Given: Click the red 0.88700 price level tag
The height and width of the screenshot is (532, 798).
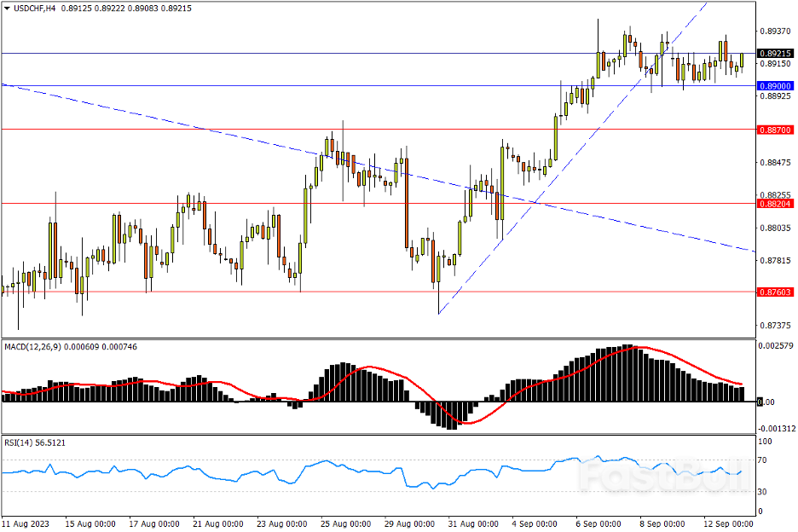Looking at the screenshot, I should [x=776, y=130].
